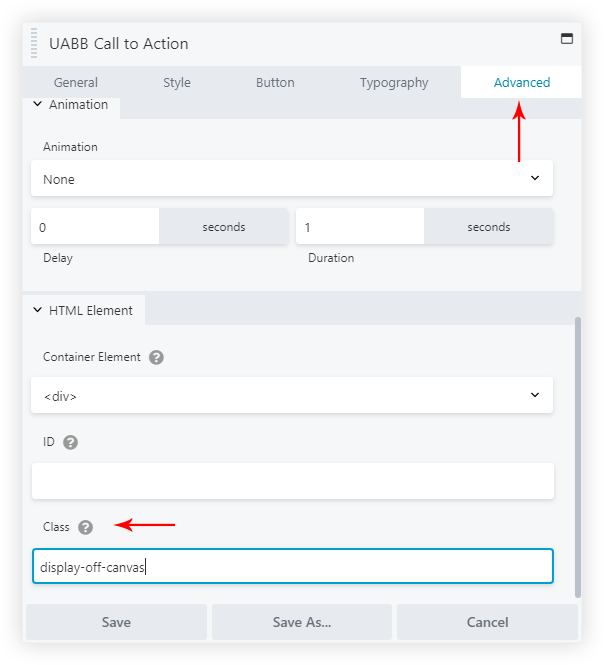Focus the Duration seconds input field
This screenshot has width=604, height=665.
[361, 227]
